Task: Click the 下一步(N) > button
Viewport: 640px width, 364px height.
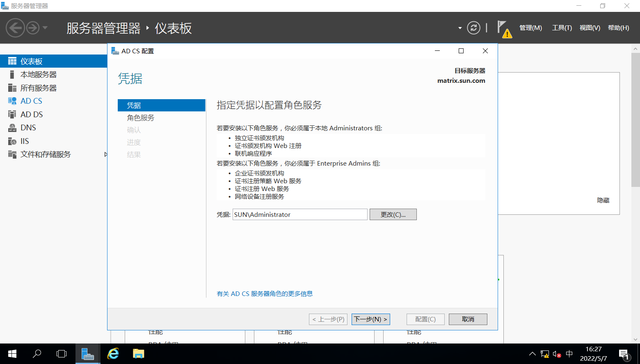Action: [x=371, y=319]
